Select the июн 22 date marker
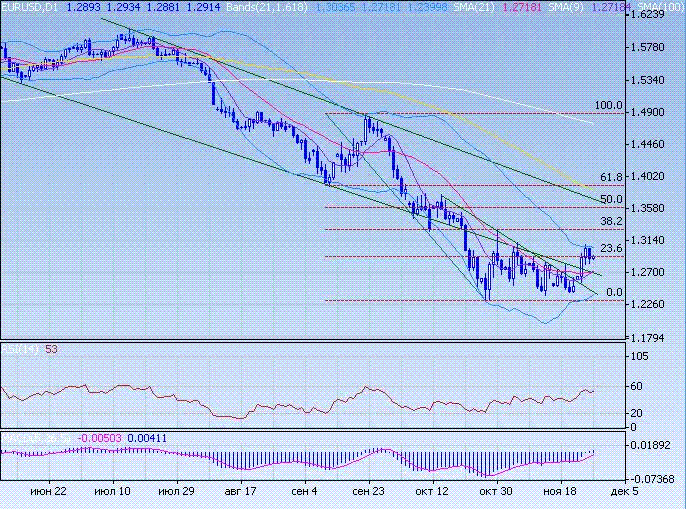686x509 pixels. [x=49, y=492]
